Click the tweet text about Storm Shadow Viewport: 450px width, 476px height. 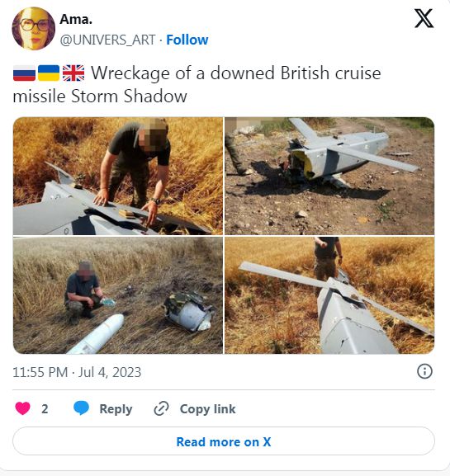[x=197, y=85]
